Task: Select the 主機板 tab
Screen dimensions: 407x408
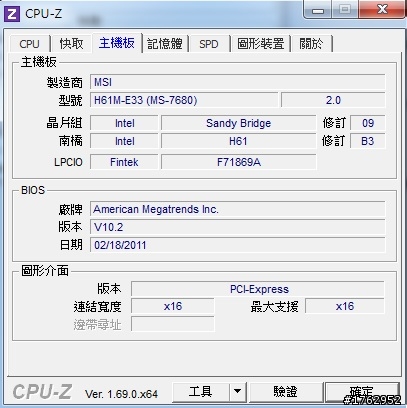Action: (x=117, y=43)
